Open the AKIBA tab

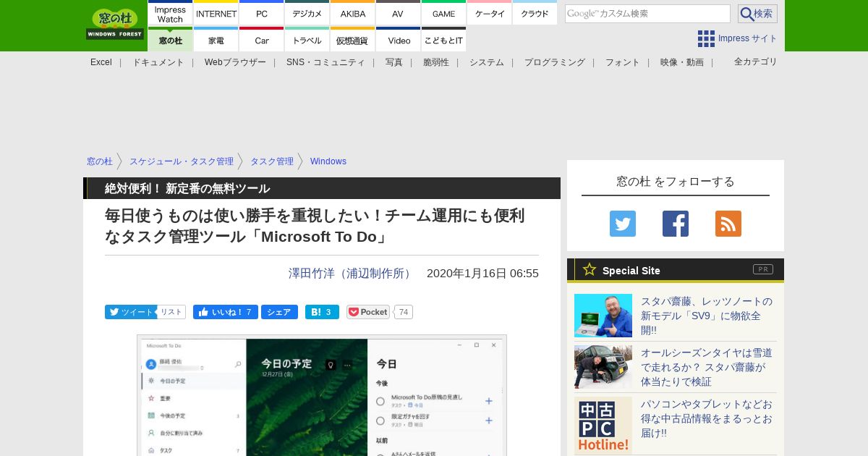353,14
